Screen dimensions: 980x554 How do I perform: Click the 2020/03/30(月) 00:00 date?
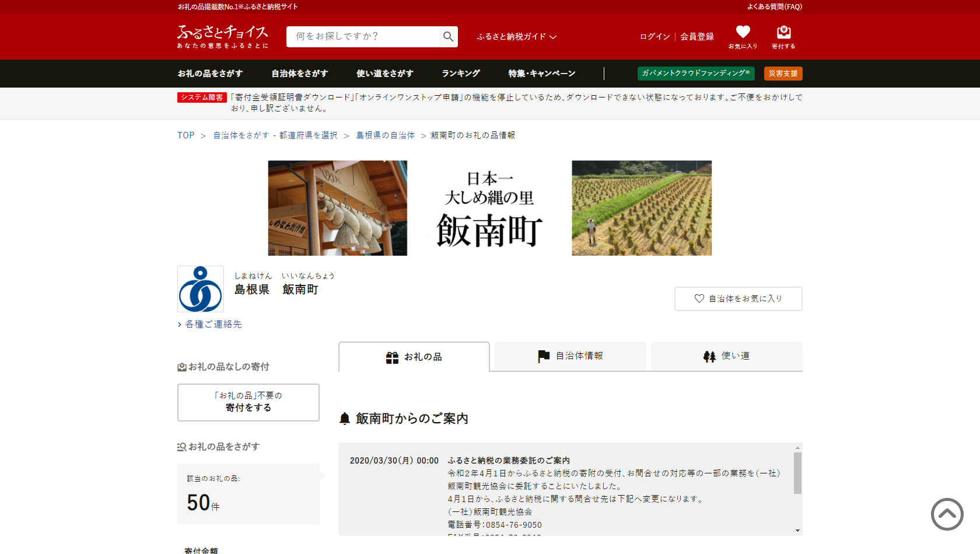pyautogui.click(x=394, y=461)
